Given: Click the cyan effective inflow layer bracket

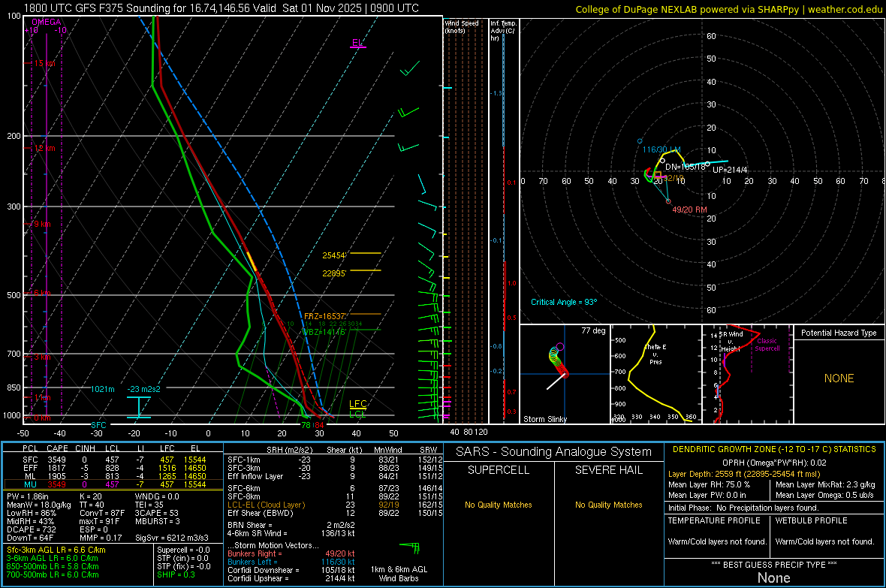Looking at the screenshot, I should coord(138,407).
